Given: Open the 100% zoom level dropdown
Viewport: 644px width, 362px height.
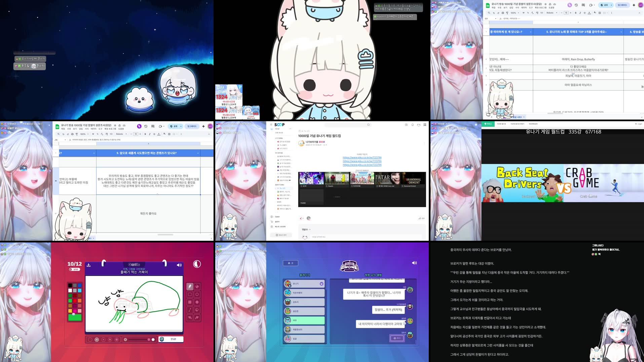Looking at the screenshot, I should [84, 134].
